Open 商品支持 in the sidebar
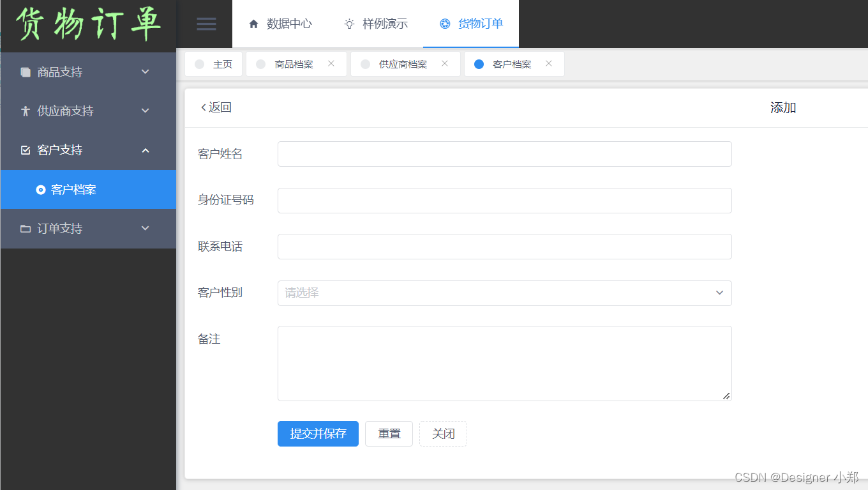The width and height of the screenshot is (868, 490). pyautogui.click(x=88, y=72)
